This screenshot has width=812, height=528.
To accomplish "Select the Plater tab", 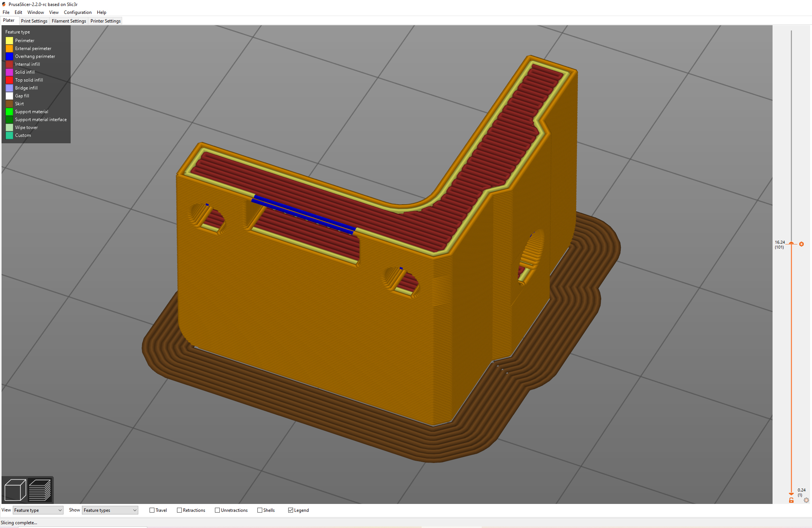I will pyautogui.click(x=9, y=21).
